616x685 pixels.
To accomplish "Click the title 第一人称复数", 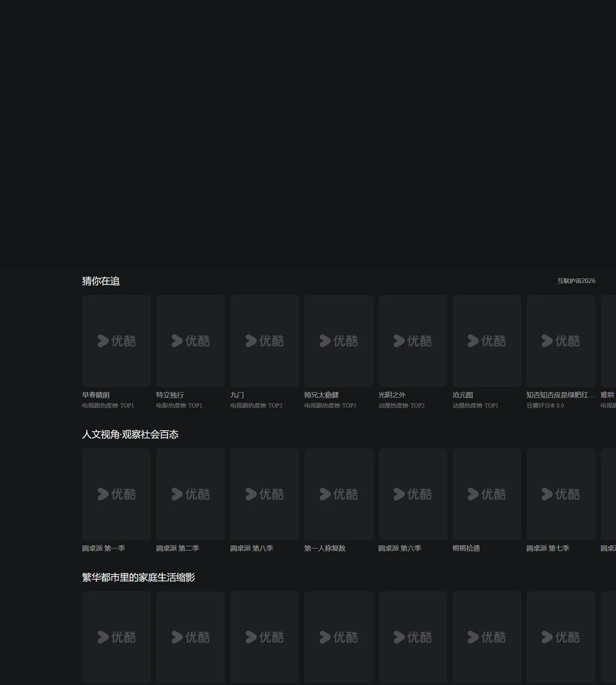I will coord(325,548).
